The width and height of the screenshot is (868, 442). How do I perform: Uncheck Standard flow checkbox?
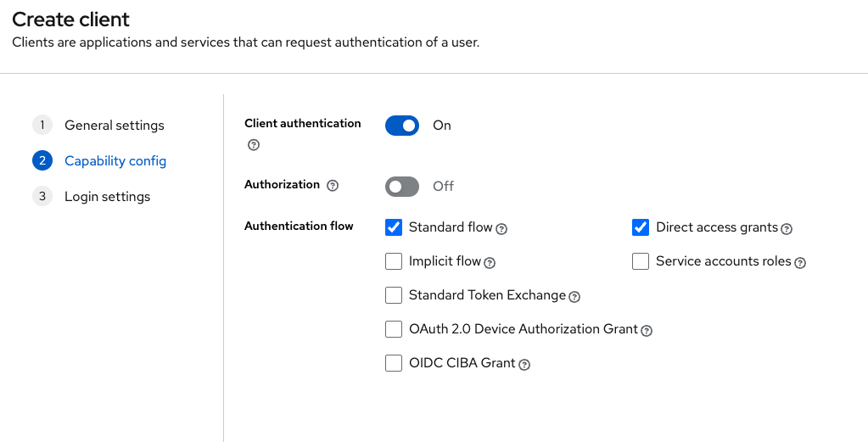pos(394,227)
